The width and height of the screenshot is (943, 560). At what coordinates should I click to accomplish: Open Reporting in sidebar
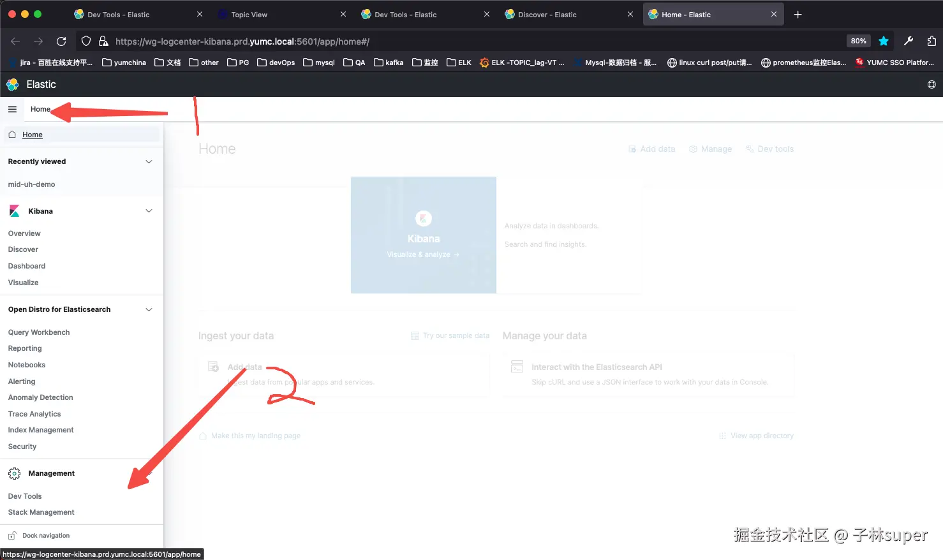25,348
